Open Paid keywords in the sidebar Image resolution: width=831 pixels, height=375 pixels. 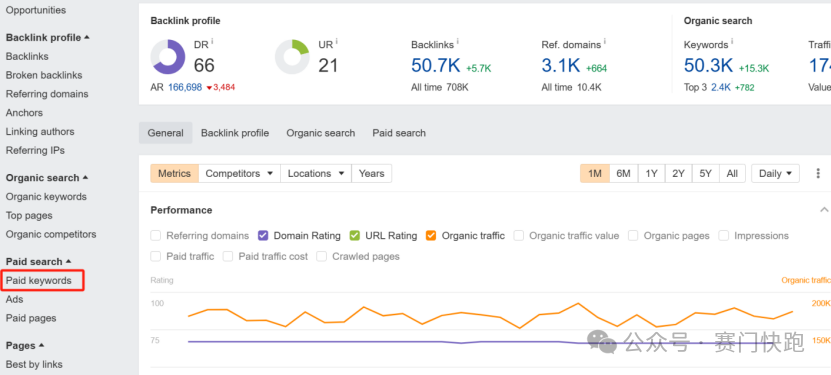pos(39,280)
